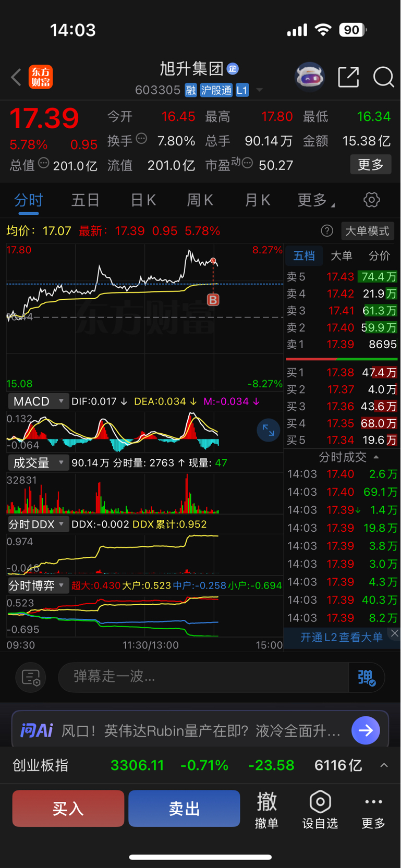
Task: Tap the 问Ai logo
Action: (x=37, y=730)
